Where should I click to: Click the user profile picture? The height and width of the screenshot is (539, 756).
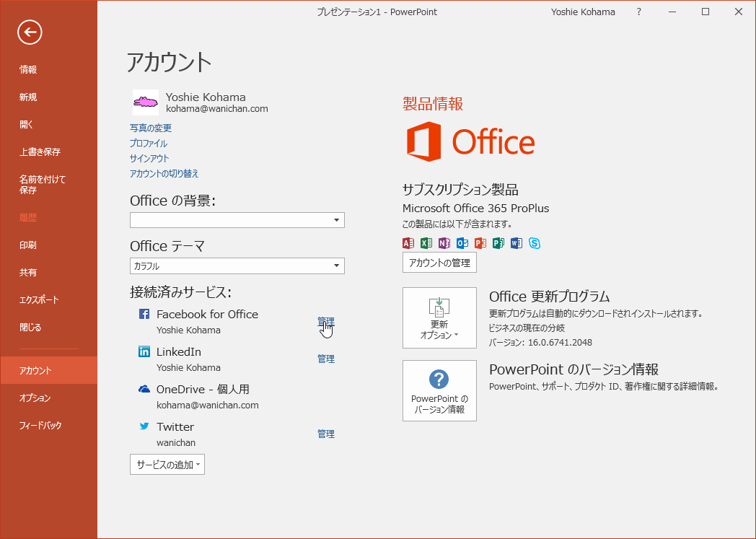146,102
